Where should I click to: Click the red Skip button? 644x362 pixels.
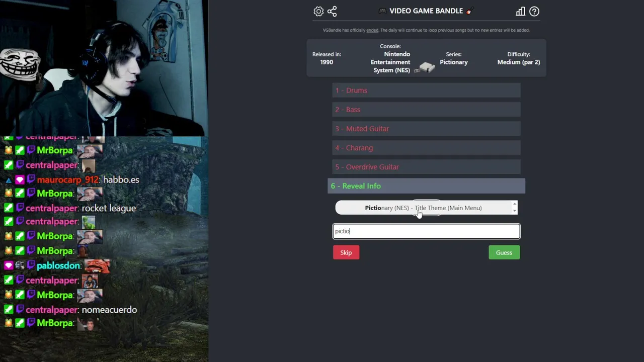pos(346,252)
